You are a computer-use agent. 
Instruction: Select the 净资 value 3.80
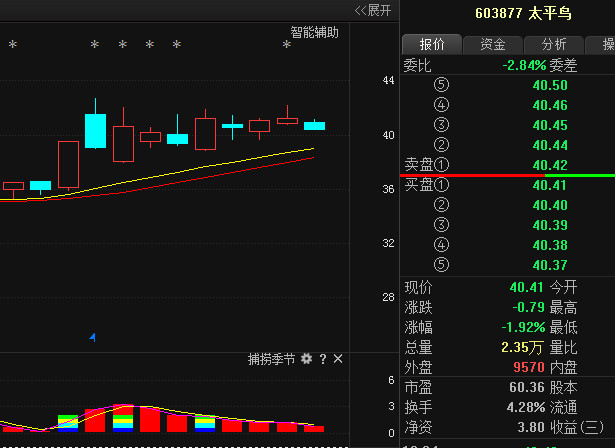(531, 427)
